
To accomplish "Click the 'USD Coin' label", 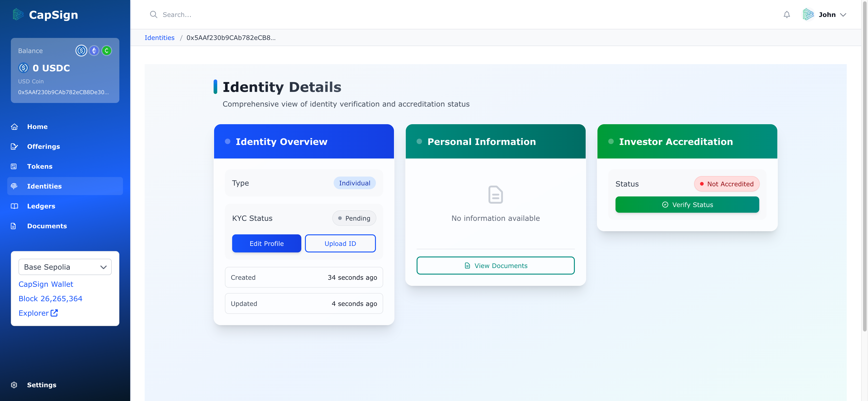I will (x=31, y=82).
